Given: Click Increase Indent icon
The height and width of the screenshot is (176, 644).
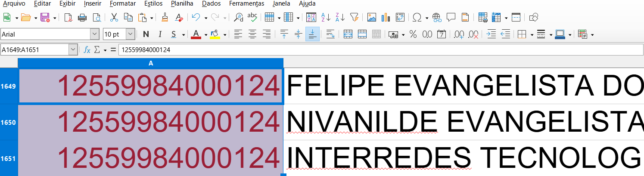Looking at the screenshot, I should (491, 34).
